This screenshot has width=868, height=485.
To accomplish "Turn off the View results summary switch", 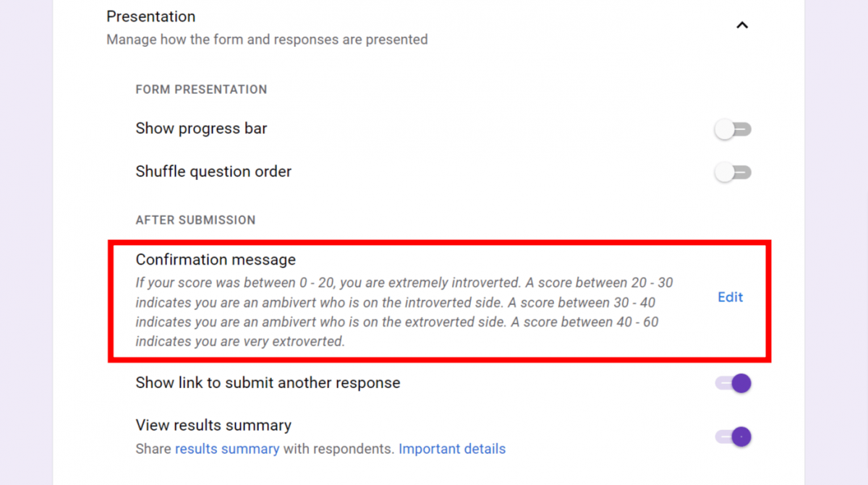I will tap(733, 437).
